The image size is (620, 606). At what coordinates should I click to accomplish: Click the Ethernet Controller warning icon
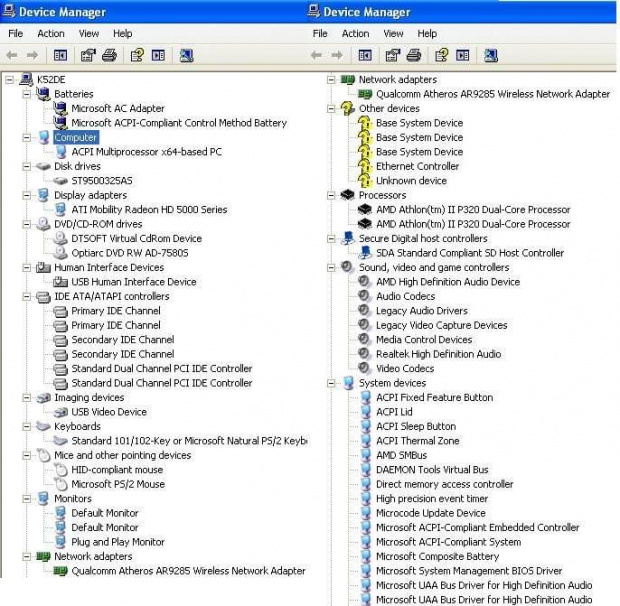[365, 166]
